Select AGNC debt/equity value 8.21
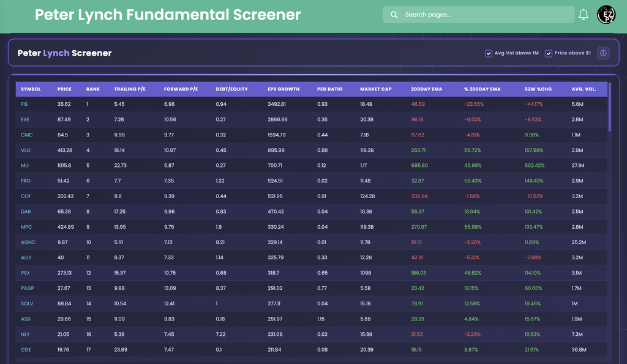The height and width of the screenshot is (364, 627). click(220, 242)
